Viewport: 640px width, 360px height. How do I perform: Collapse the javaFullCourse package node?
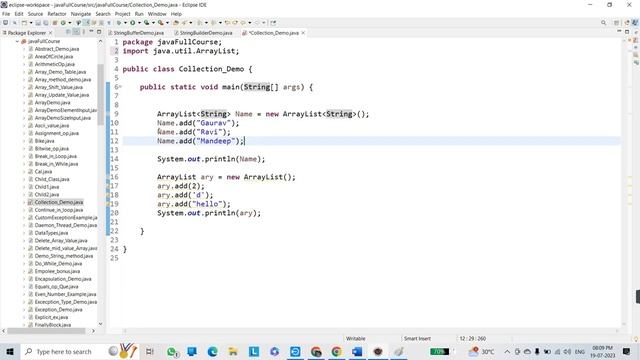pyautogui.click(x=17, y=41)
